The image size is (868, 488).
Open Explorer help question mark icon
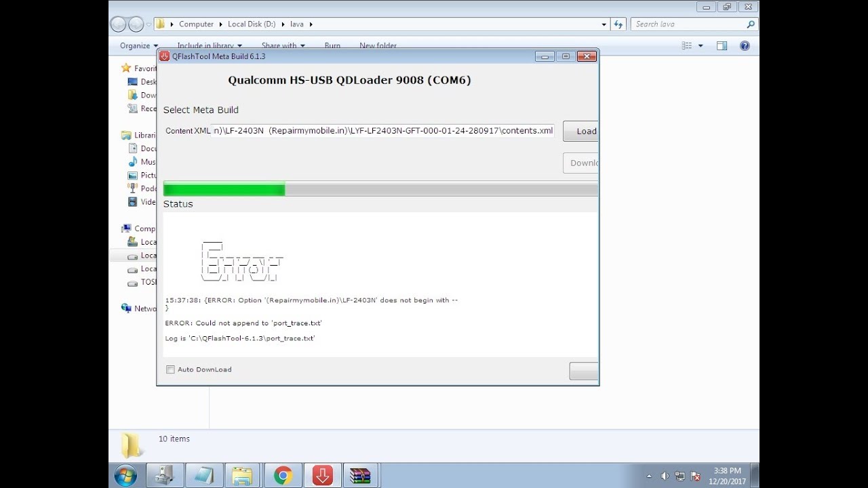(745, 45)
